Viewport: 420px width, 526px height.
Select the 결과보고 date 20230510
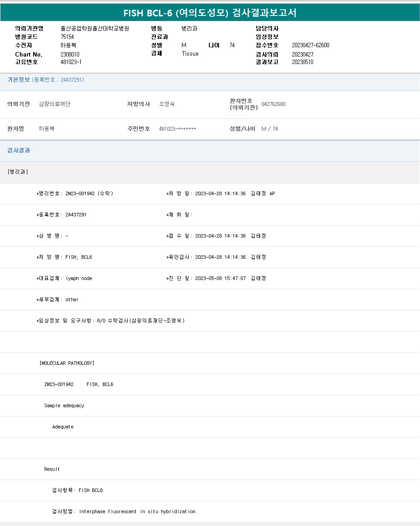pyautogui.click(x=303, y=62)
